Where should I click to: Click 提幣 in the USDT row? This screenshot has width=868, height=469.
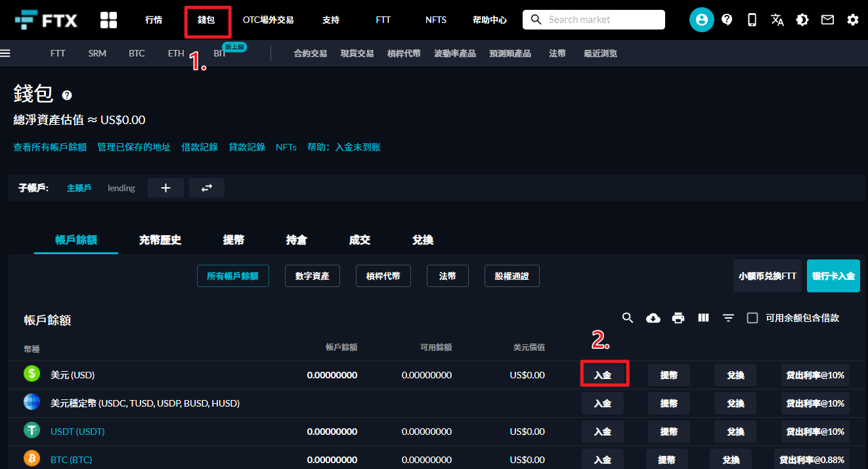pos(669,432)
